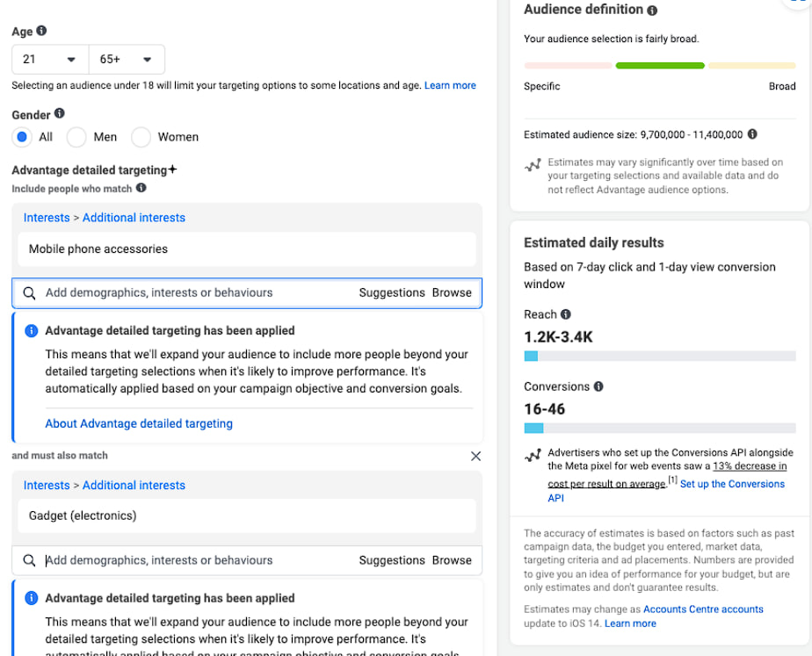Click the Gadget (electronics) interest entry
812x656 pixels.
click(x=246, y=515)
